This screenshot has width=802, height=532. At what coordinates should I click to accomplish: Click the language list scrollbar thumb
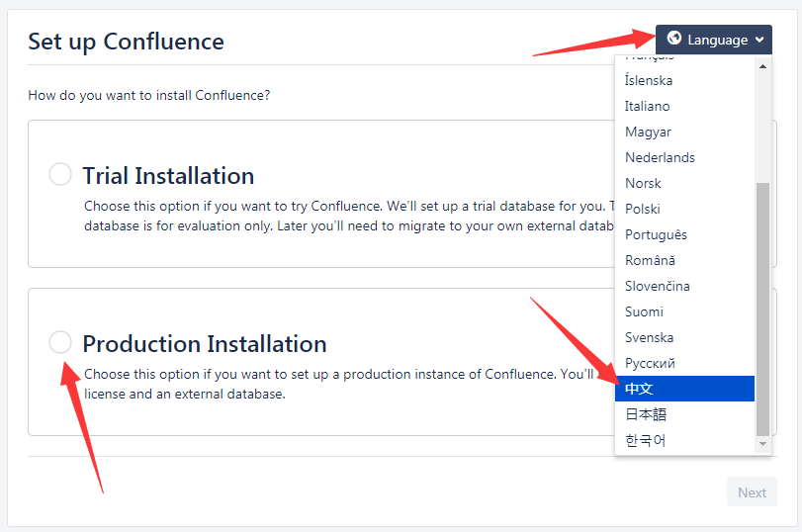coord(762,309)
